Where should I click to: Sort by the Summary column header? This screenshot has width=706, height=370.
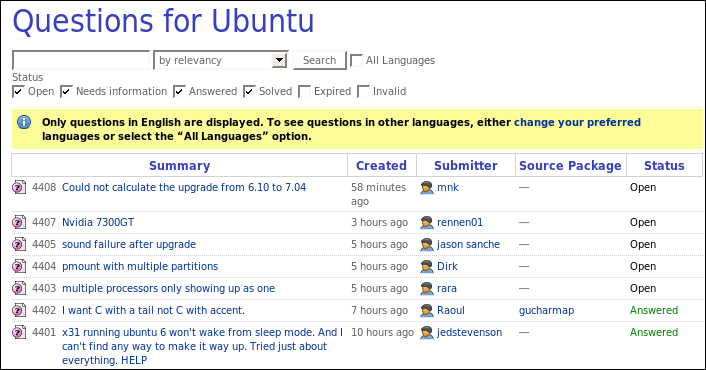[x=179, y=166]
